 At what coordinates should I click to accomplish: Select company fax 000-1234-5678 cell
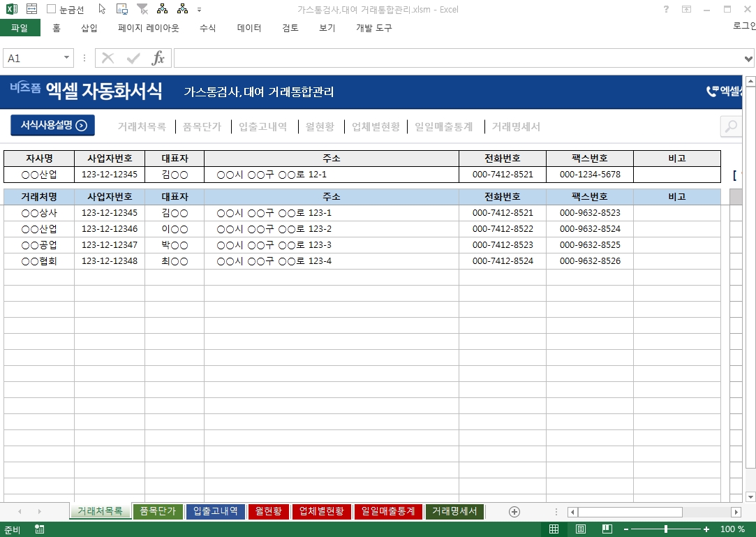click(x=590, y=175)
